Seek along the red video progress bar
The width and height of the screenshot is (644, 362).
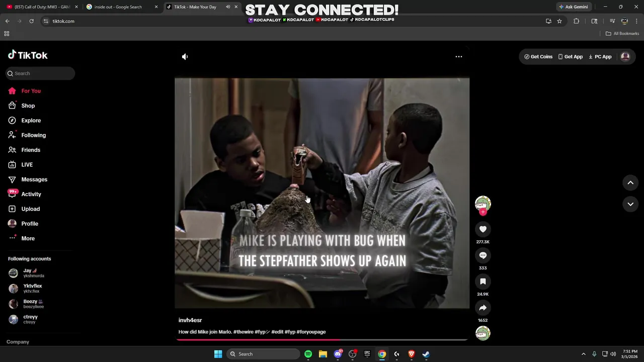click(322, 340)
